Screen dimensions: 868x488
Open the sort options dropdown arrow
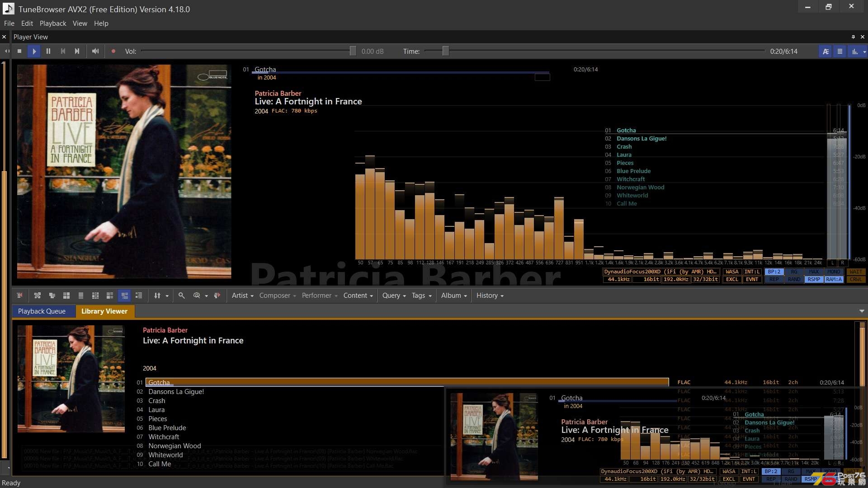coord(167,296)
